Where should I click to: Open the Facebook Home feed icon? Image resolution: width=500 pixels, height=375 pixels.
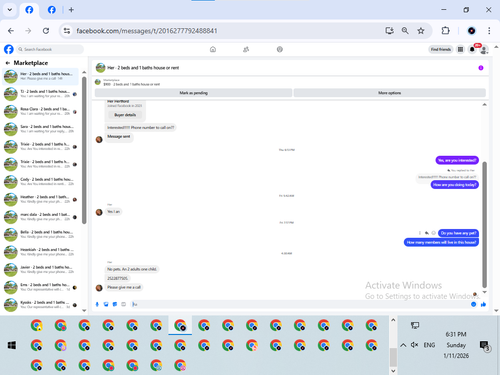pos(213,49)
